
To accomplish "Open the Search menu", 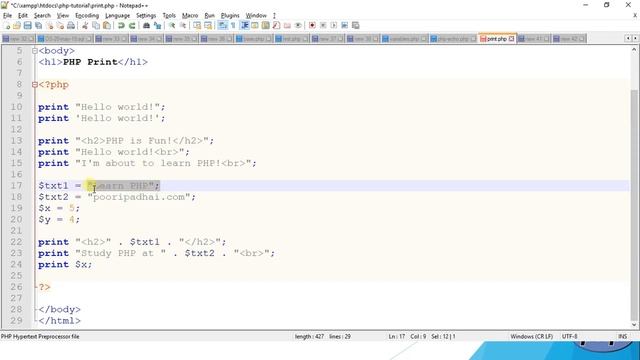I will [42, 16].
